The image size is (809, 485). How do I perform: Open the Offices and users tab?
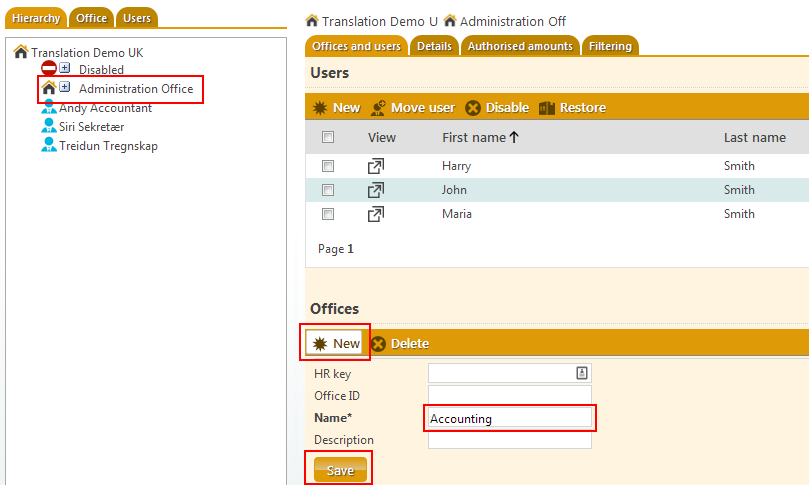tap(357, 46)
